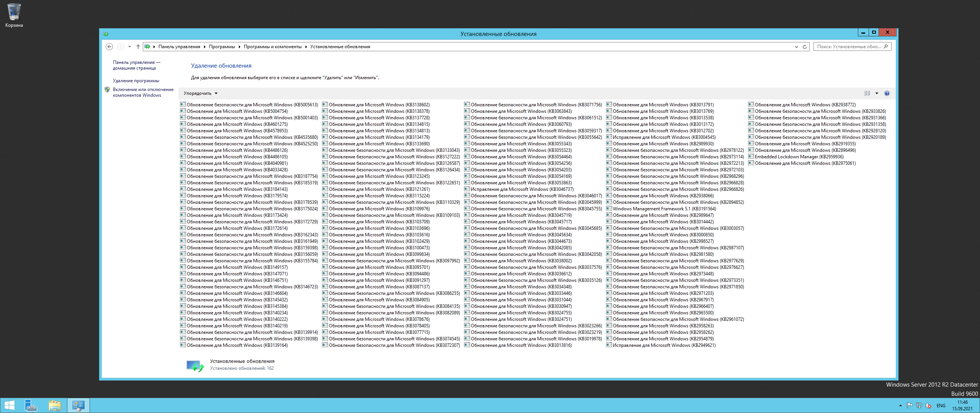
Task: Select Установленные обновления breadcrumb
Action: (x=340, y=47)
